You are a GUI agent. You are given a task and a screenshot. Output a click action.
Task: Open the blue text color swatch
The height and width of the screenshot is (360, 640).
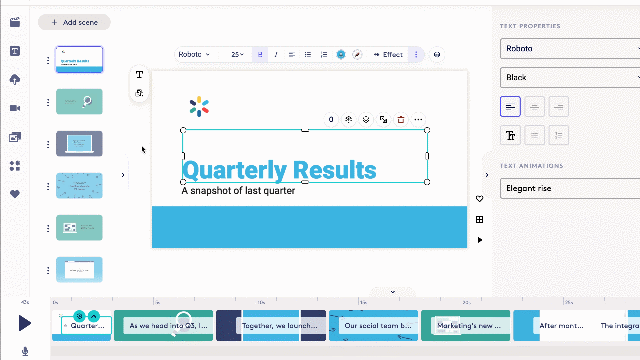click(x=341, y=54)
